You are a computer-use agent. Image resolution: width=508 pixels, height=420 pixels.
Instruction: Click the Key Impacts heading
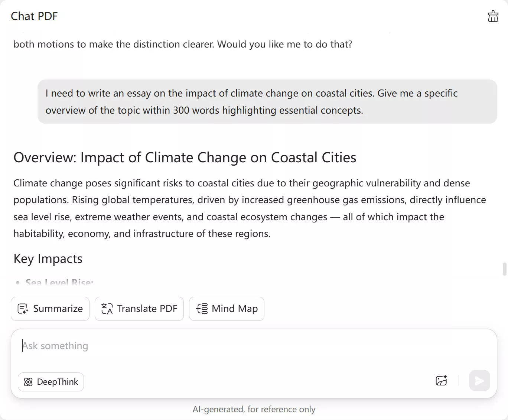48,258
